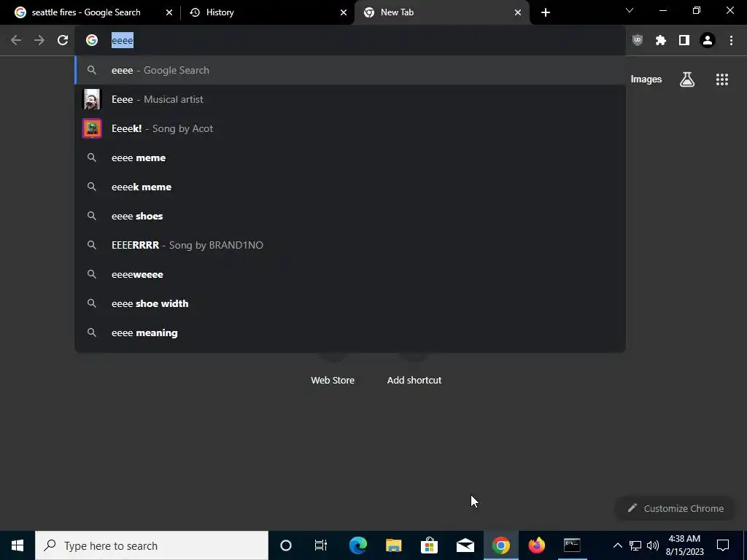Open Task View on the taskbar
The image size is (747, 560).
coord(321,545)
